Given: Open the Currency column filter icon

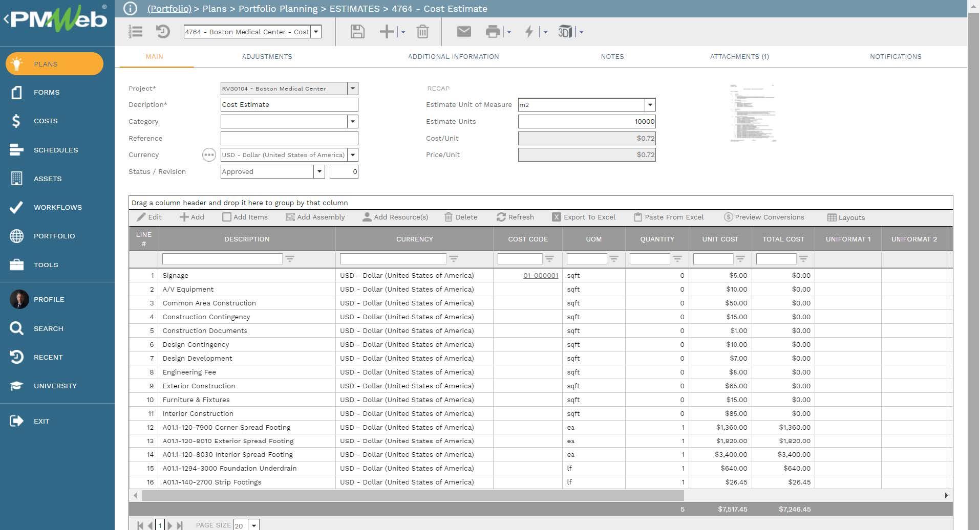Looking at the screenshot, I should click(454, 259).
